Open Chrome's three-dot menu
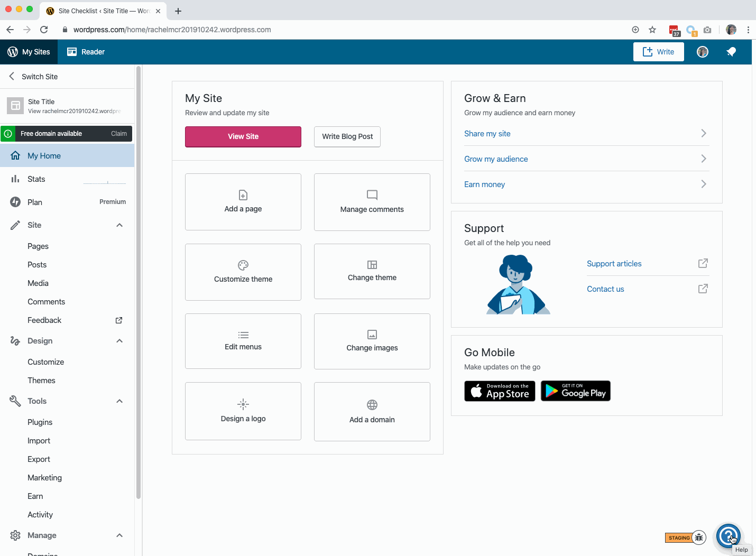 748,30
